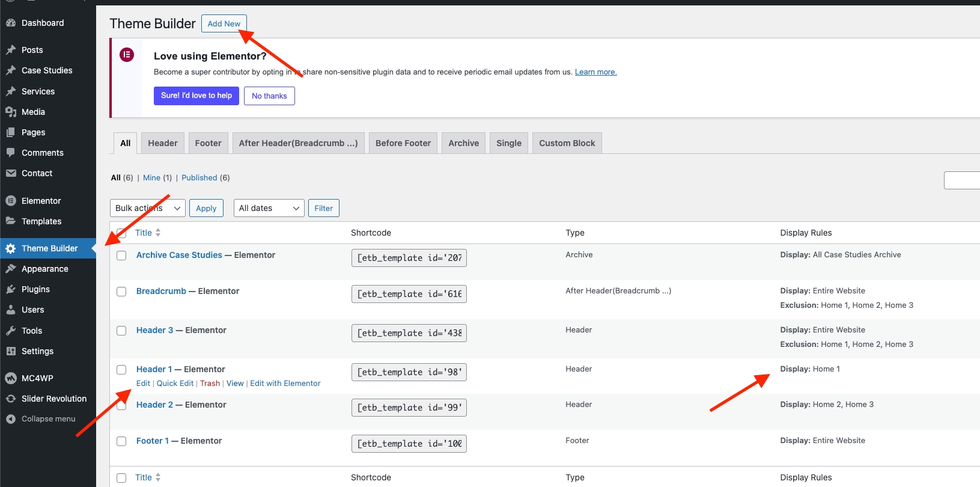Click the Tools wrench icon
The width and height of the screenshot is (980, 487).
(x=11, y=331)
